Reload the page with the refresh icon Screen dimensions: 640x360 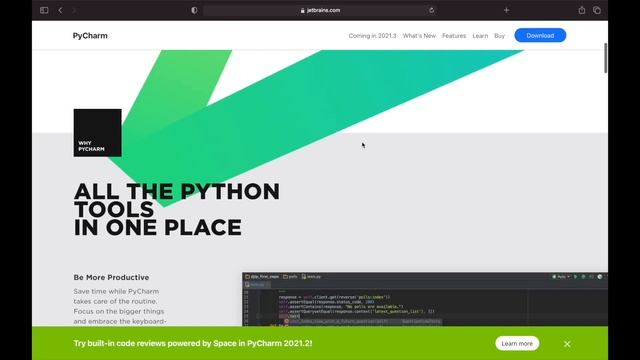[431, 10]
